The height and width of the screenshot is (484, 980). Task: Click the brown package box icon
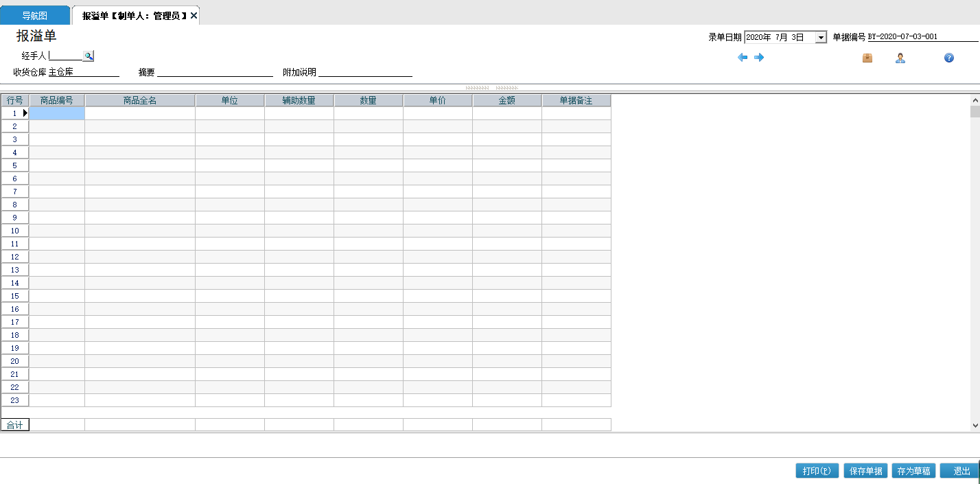pyautogui.click(x=867, y=58)
